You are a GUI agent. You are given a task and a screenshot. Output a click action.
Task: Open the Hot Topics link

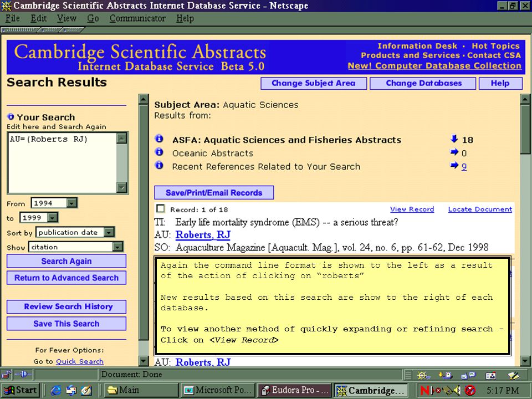coord(495,46)
